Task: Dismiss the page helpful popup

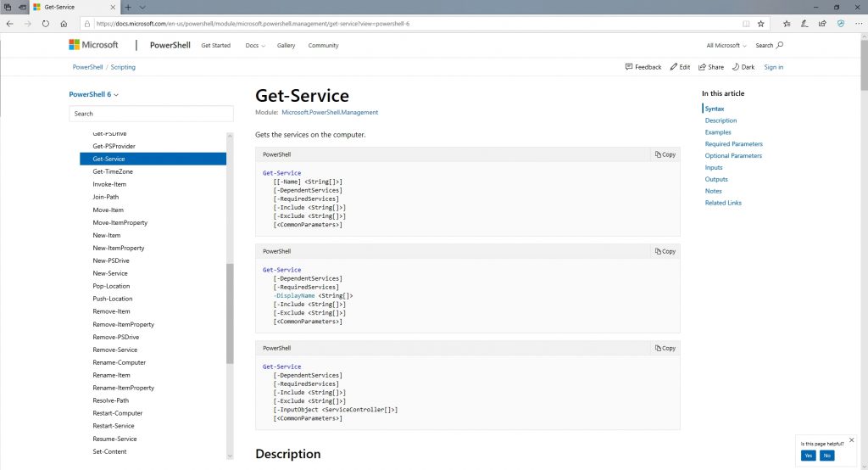Action: pyautogui.click(x=851, y=440)
